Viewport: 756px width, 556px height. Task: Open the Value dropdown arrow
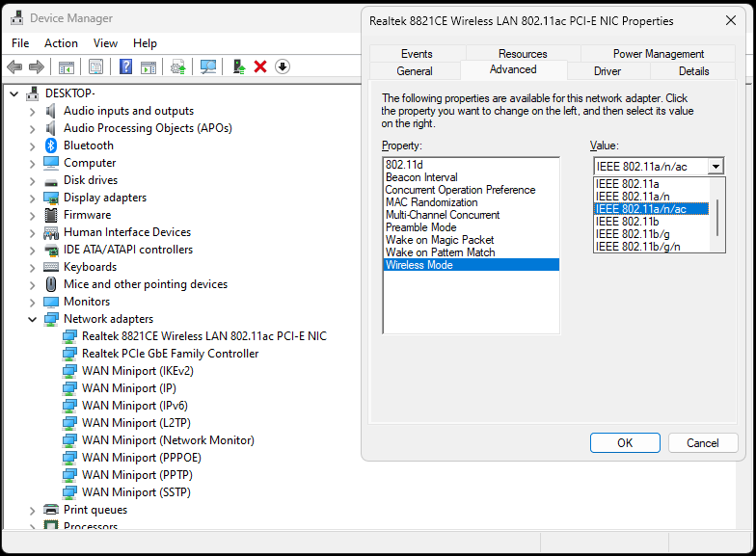tap(715, 166)
